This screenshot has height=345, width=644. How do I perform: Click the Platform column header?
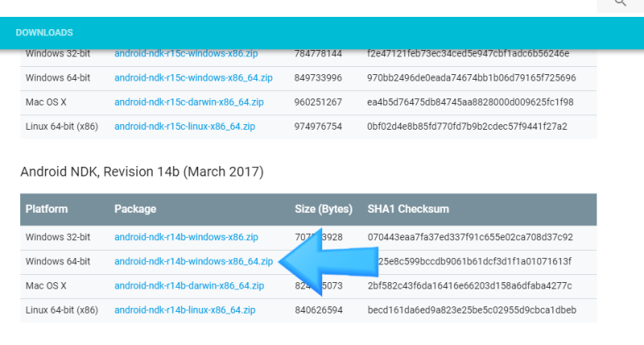(47, 209)
